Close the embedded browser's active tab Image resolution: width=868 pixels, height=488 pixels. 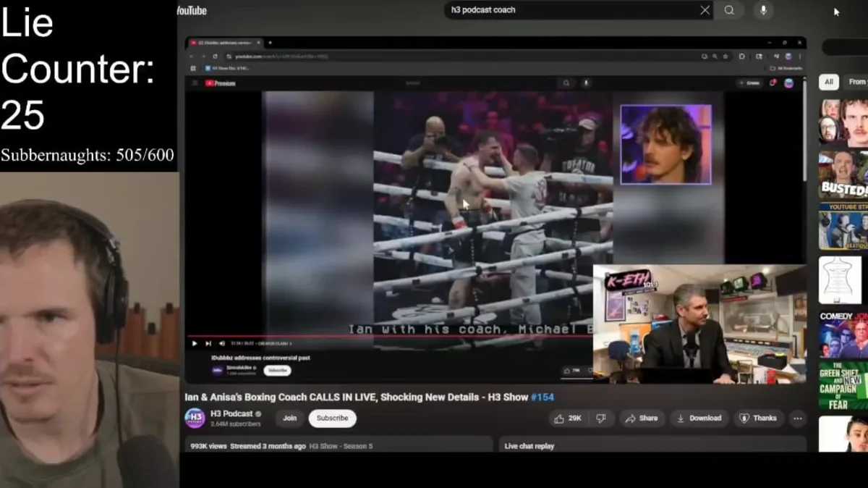[x=259, y=43]
